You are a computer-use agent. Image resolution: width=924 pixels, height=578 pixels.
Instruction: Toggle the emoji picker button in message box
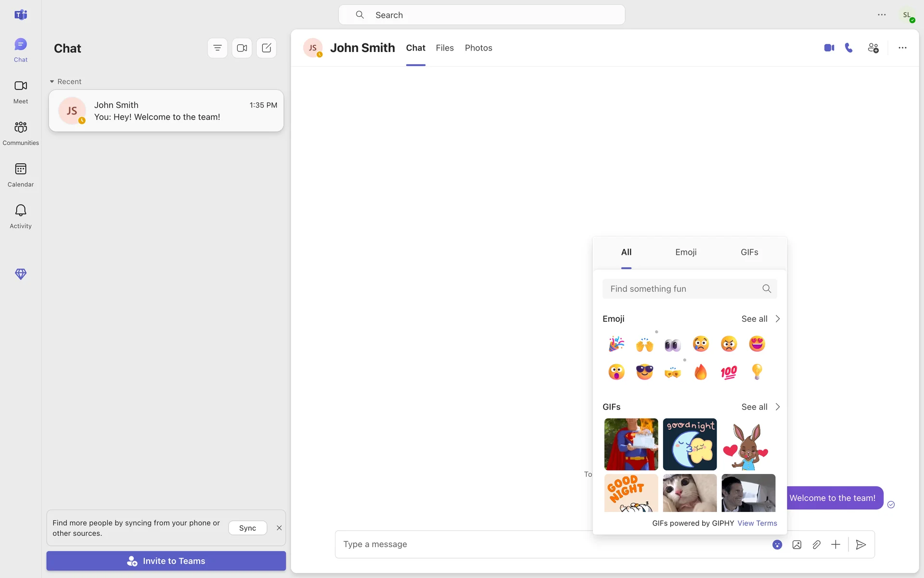pos(777,544)
